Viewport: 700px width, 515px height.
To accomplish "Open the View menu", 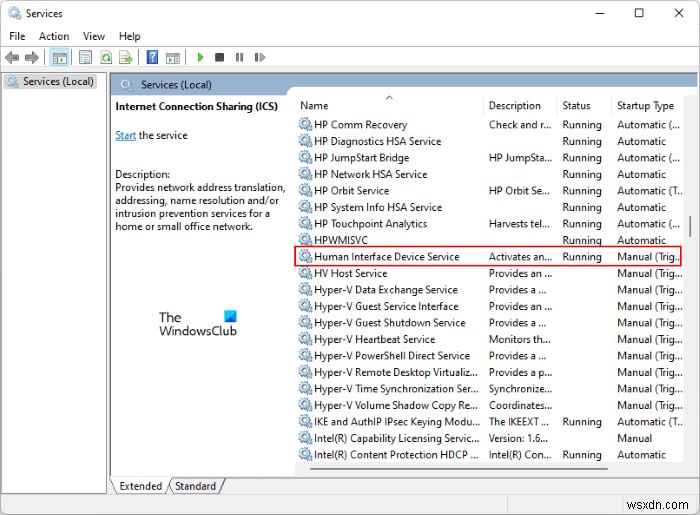I will tap(94, 36).
